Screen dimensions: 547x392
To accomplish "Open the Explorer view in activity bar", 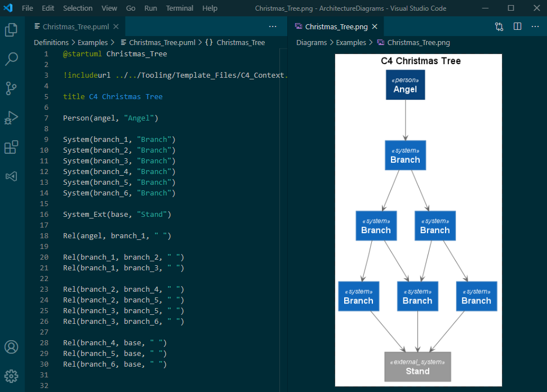I will click(11, 30).
